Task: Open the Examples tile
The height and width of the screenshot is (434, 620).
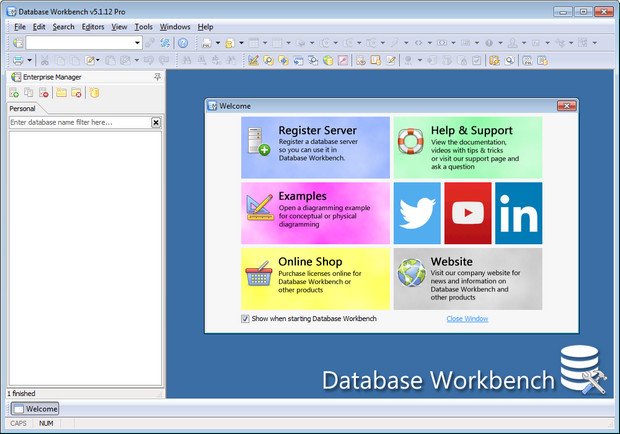Action: pyautogui.click(x=315, y=213)
